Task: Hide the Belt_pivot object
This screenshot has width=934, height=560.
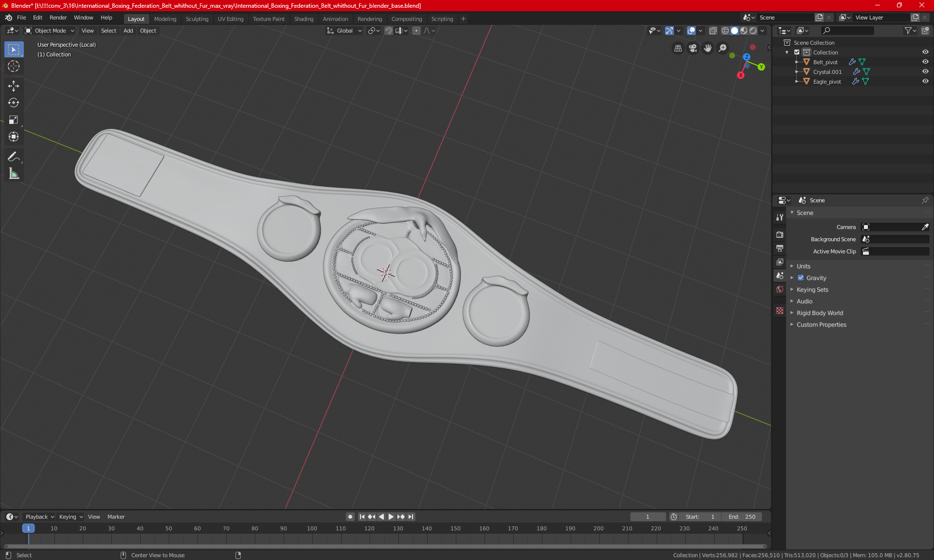Action: (925, 62)
